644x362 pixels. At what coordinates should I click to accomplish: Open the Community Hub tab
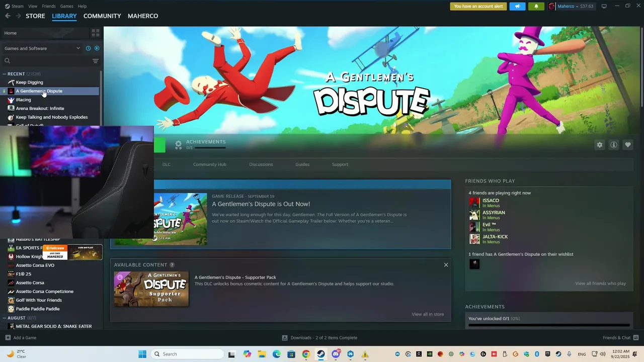coord(210,164)
